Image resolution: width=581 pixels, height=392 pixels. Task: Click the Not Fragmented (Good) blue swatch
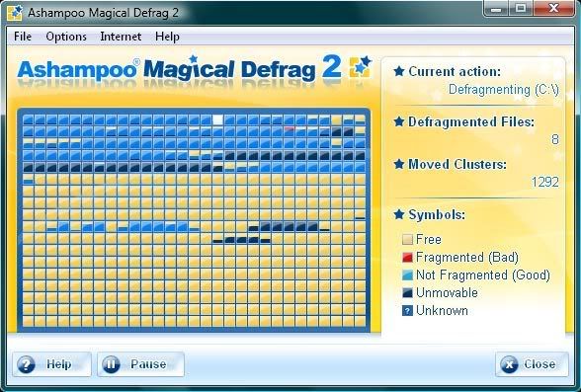pos(407,275)
